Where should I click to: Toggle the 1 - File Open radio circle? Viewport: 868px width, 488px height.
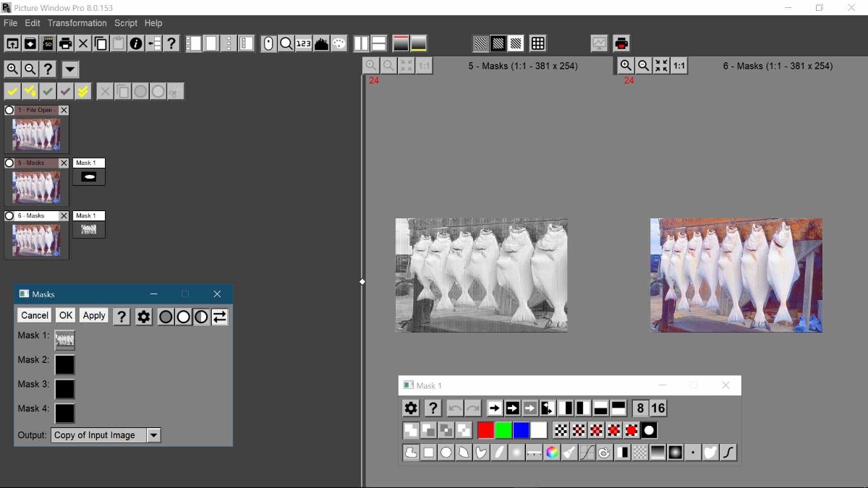pyautogui.click(x=9, y=110)
